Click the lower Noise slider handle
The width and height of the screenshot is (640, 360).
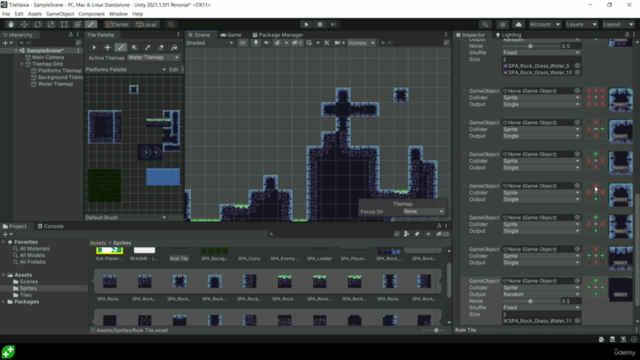tap(530, 301)
